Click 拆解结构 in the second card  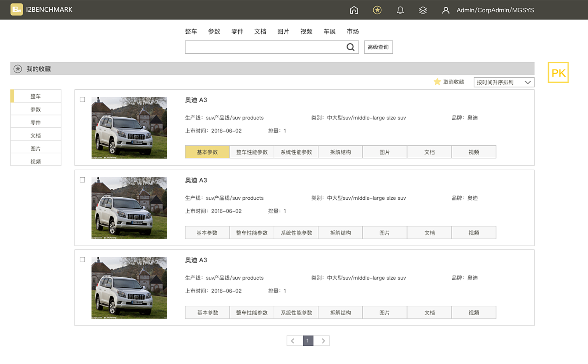340,233
